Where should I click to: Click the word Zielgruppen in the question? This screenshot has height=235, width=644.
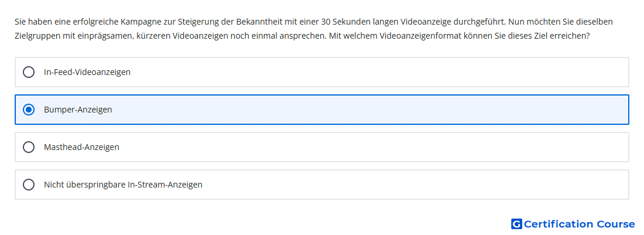[35, 36]
